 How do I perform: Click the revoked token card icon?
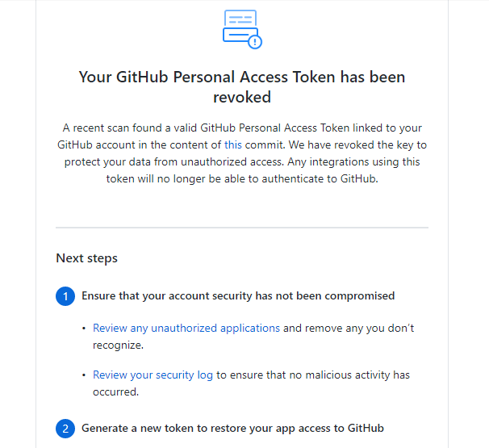(242, 29)
